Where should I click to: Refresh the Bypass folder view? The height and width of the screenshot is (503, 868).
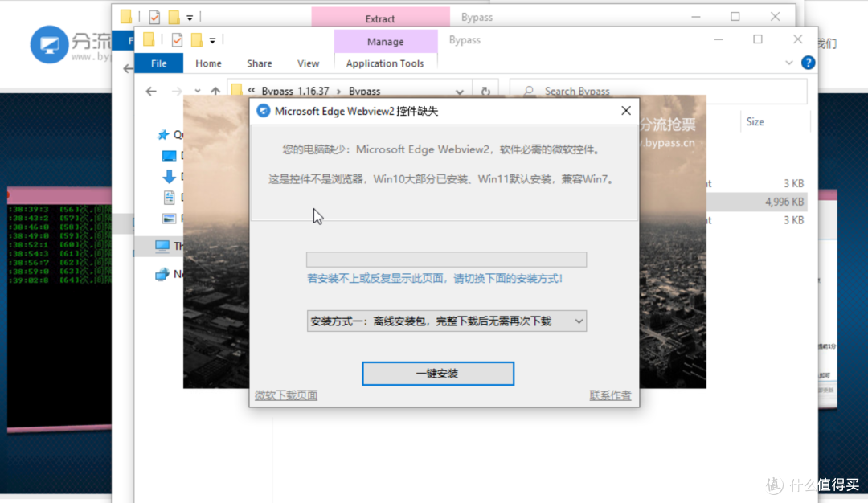pos(485,92)
